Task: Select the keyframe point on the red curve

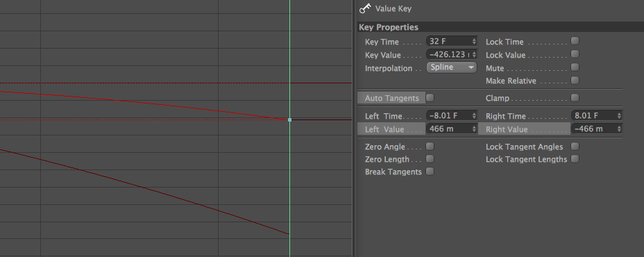Action: [289, 119]
